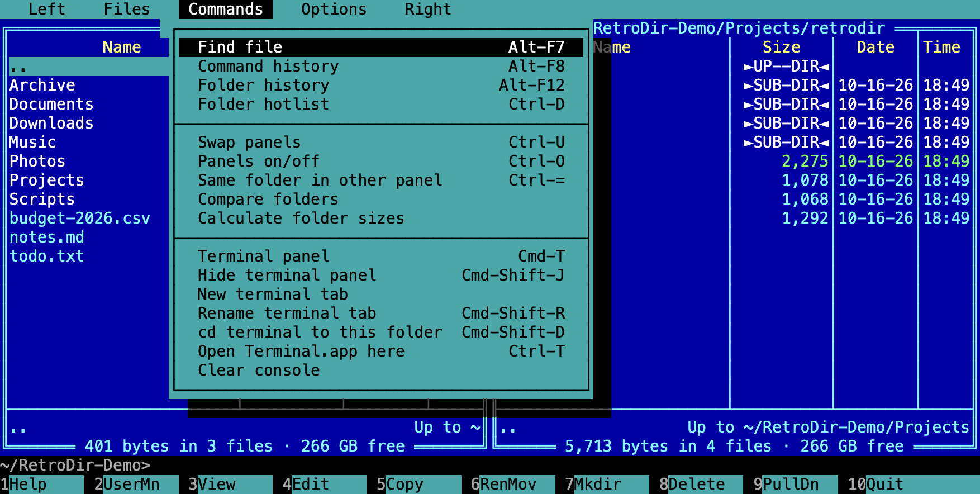This screenshot has height=494, width=980.
Task: Click the 3View button
Action: [230, 484]
